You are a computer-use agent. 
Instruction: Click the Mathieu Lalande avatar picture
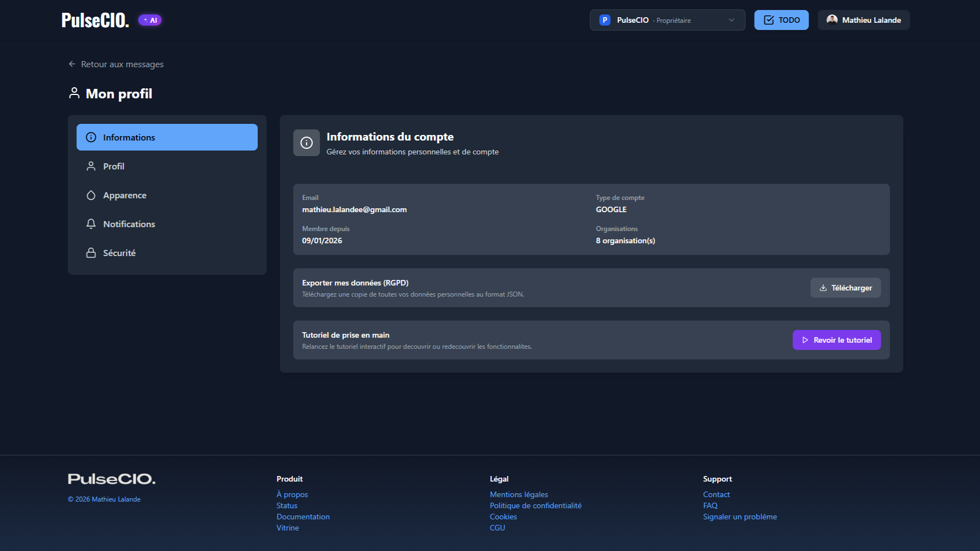click(832, 20)
